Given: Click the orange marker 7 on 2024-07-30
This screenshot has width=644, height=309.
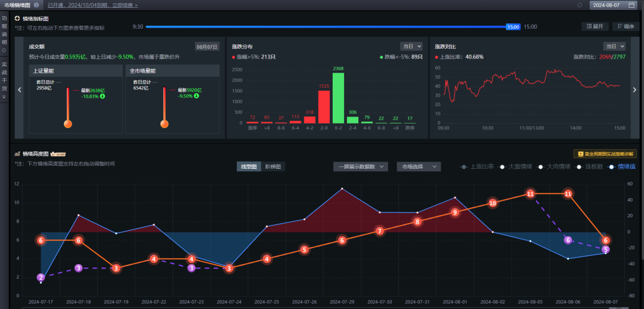Looking at the screenshot, I should [379, 231].
